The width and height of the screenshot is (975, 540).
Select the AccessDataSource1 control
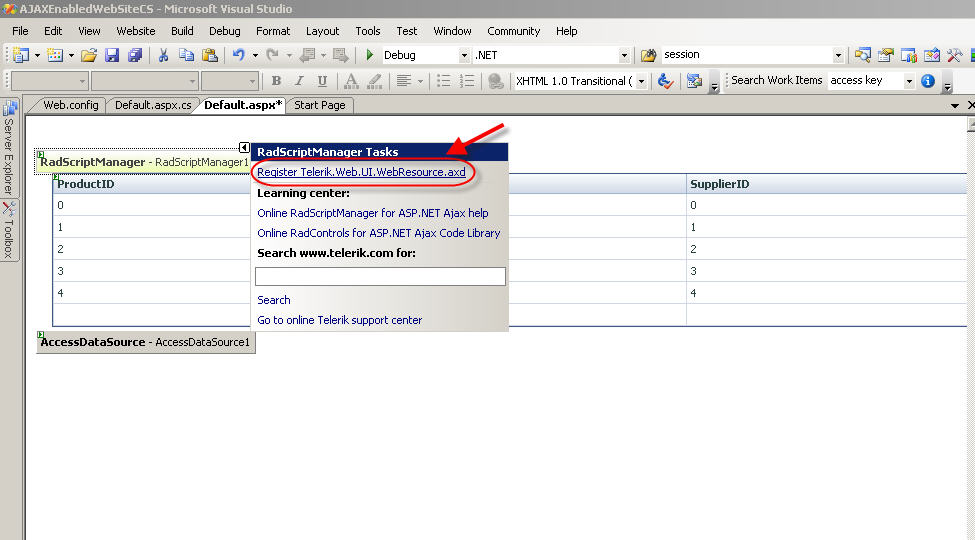tap(146, 342)
